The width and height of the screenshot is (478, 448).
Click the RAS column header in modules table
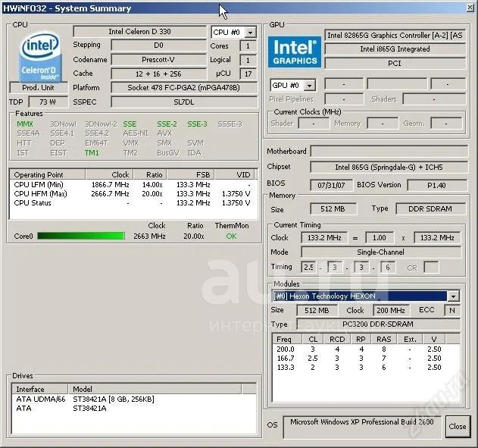click(x=383, y=339)
